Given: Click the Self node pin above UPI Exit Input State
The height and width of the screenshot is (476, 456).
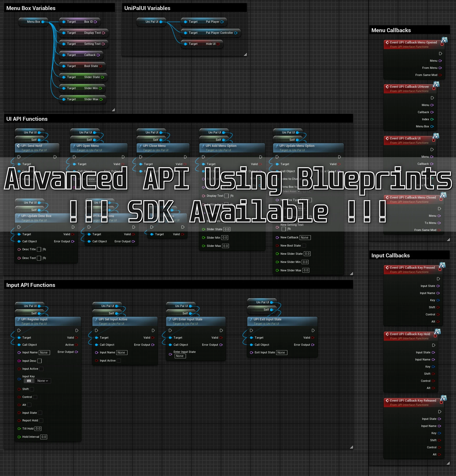Looking at the screenshot, I should point(272,310).
